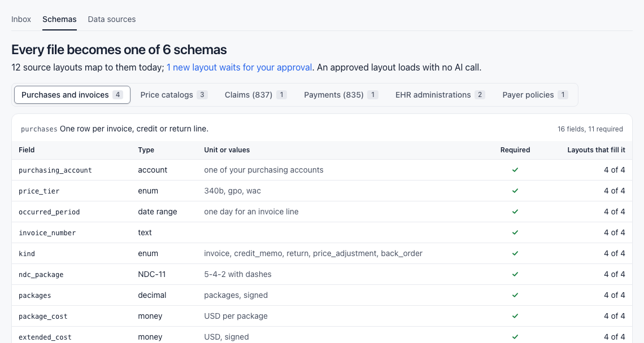
Task: Click '4 of 4' in kind row
Action: pos(615,253)
